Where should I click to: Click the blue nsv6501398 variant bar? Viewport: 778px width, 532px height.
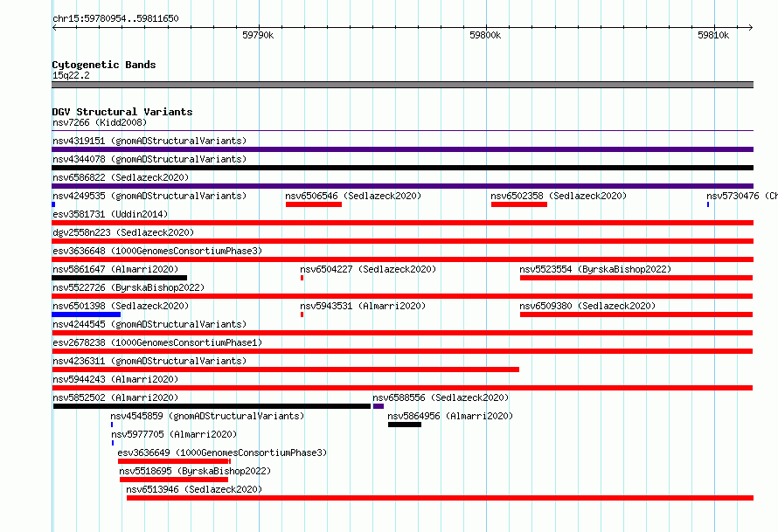pos(87,314)
